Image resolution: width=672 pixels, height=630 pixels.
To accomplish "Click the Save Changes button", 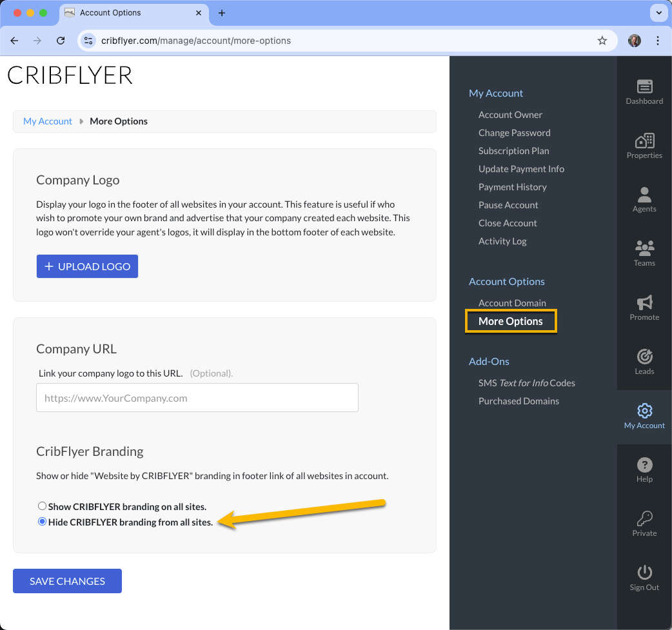I will [67, 581].
